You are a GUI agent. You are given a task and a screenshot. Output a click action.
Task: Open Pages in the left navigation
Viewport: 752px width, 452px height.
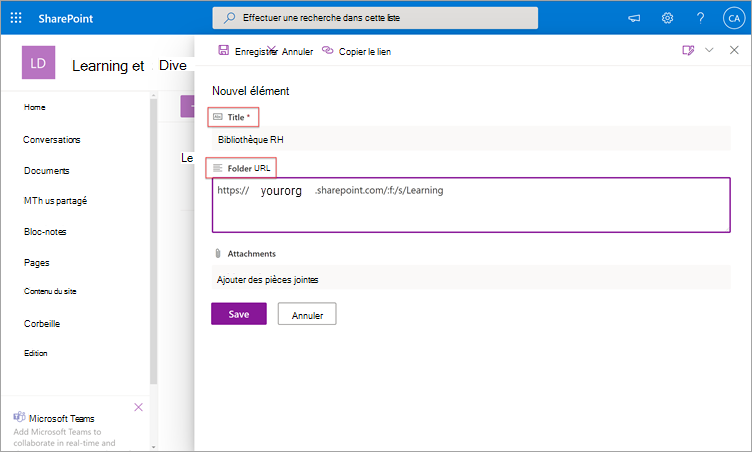pyautogui.click(x=36, y=262)
